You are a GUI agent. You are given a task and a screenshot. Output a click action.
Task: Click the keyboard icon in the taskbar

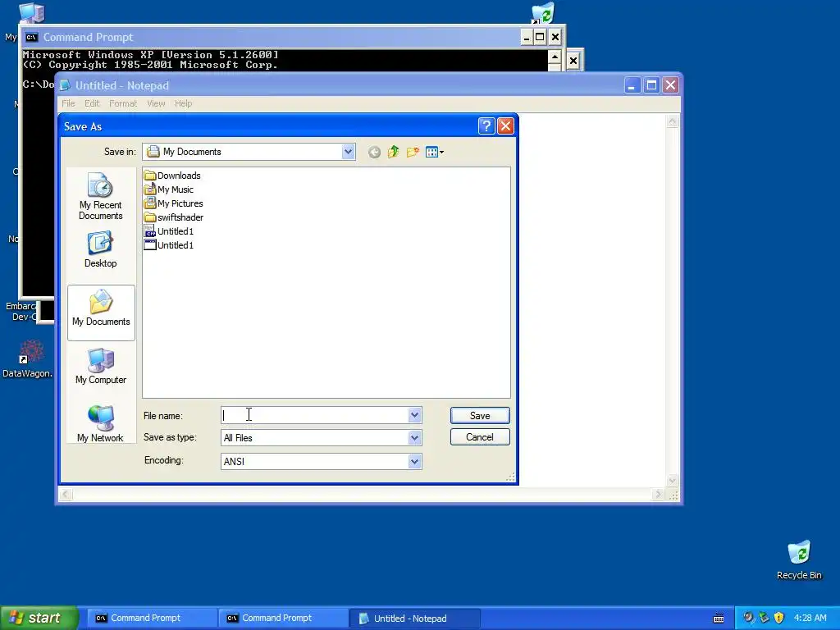point(719,619)
